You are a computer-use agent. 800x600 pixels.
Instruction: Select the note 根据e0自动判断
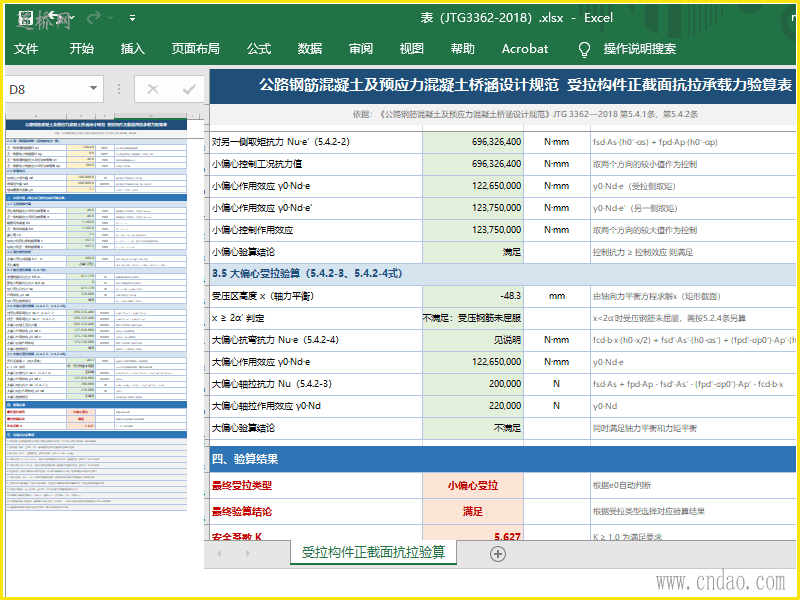click(621, 486)
